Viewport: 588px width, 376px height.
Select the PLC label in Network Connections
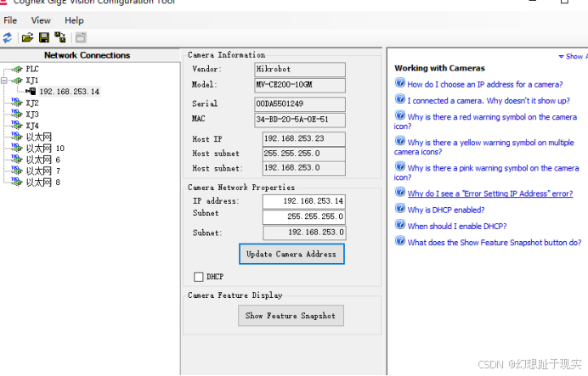click(32, 69)
